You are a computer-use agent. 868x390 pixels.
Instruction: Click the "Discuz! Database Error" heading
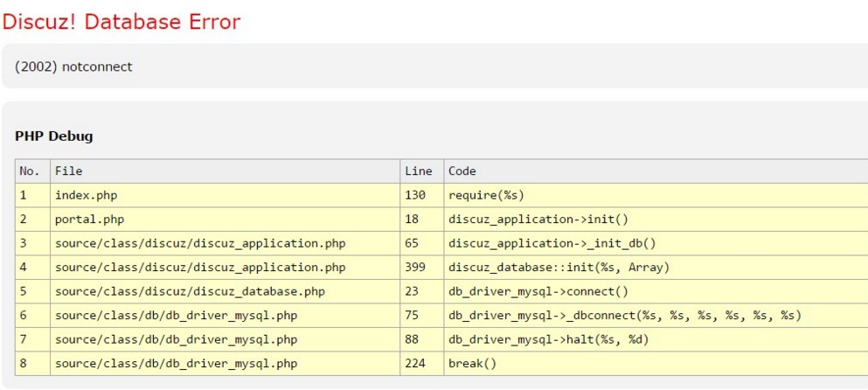click(122, 22)
